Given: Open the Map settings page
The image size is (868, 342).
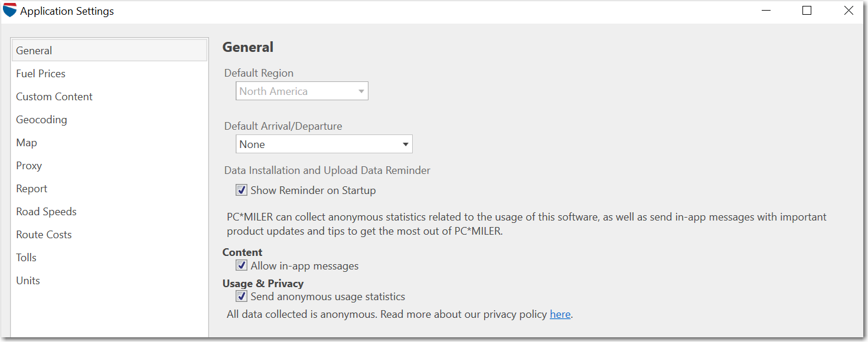Looking at the screenshot, I should pyautogui.click(x=27, y=143).
